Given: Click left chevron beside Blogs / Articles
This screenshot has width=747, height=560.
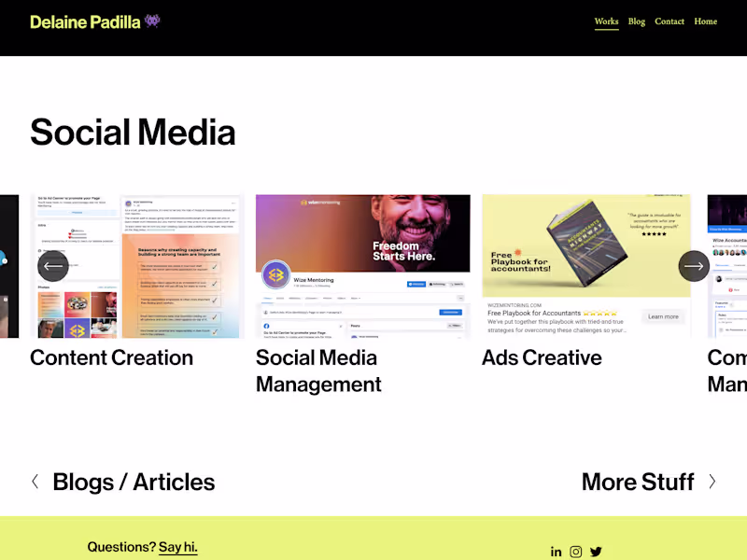Looking at the screenshot, I should (x=35, y=482).
